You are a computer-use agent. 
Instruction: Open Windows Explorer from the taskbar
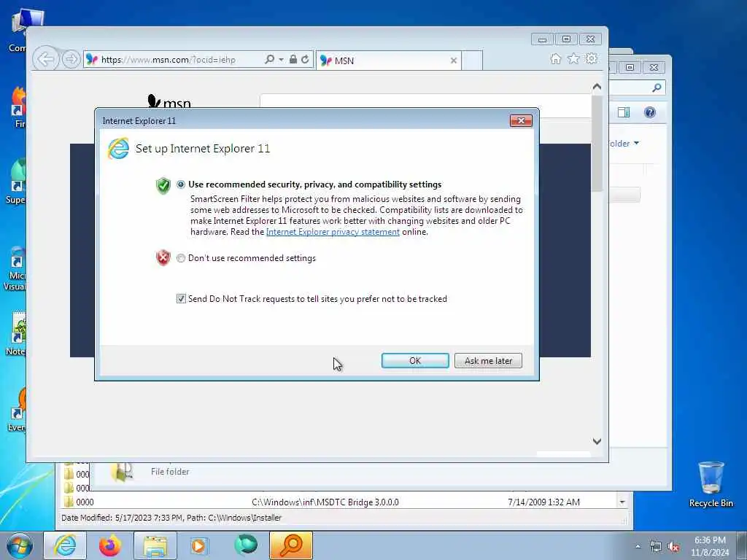tap(155, 545)
